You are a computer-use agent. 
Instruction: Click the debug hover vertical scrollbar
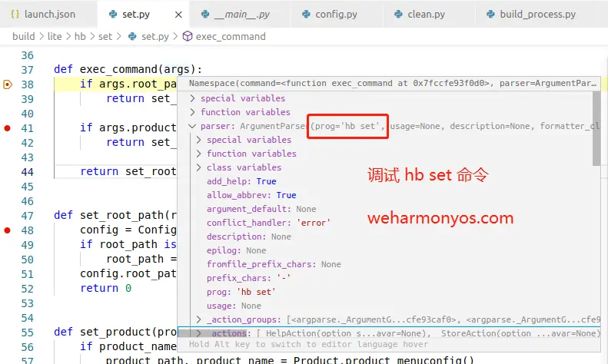[x=596, y=128]
